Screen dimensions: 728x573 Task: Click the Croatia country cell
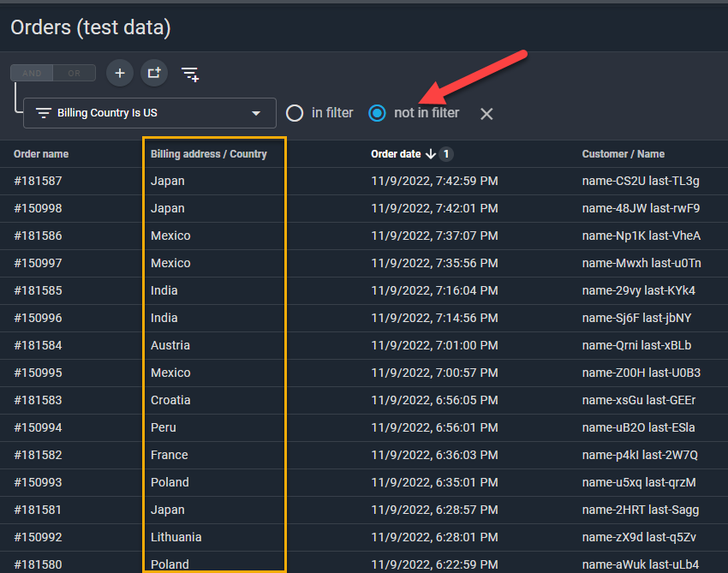[170, 400]
